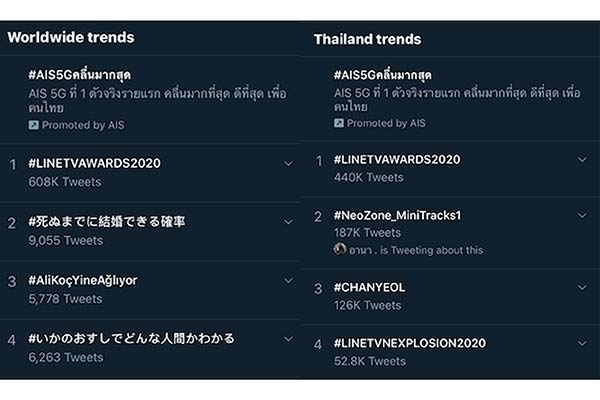Image resolution: width=600 pixels, height=400 pixels.
Task: Click the Promoted icon under Worldwide trends
Action: tap(33, 125)
